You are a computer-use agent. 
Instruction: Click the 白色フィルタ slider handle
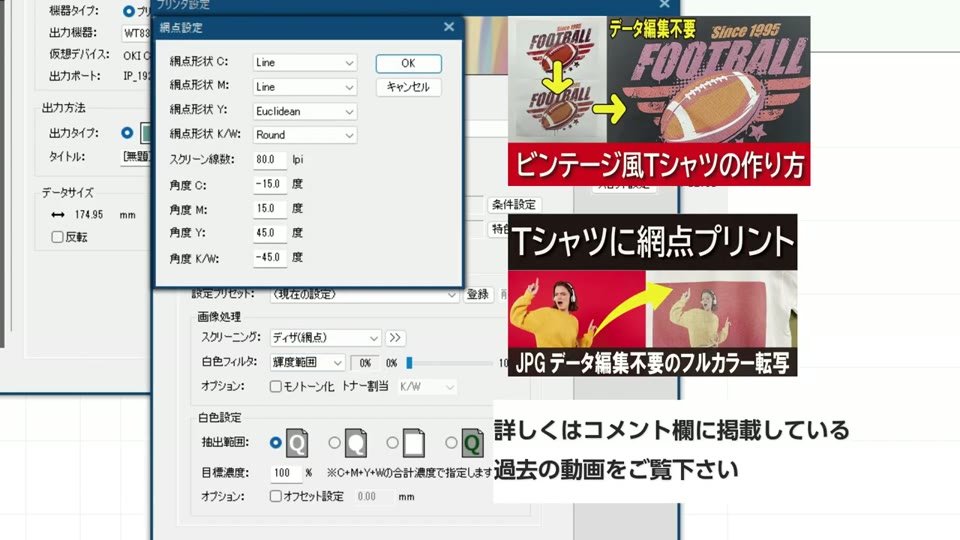[410, 363]
